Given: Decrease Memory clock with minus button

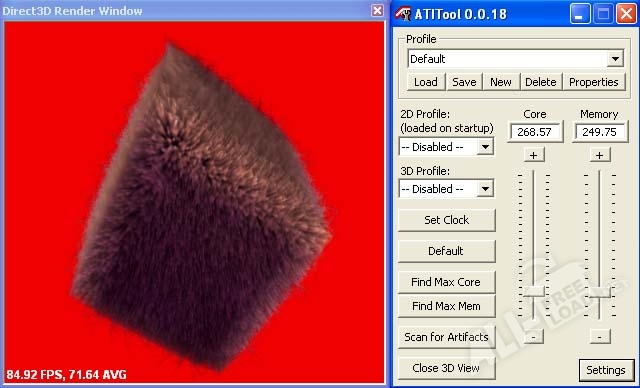Looking at the screenshot, I should (599, 337).
